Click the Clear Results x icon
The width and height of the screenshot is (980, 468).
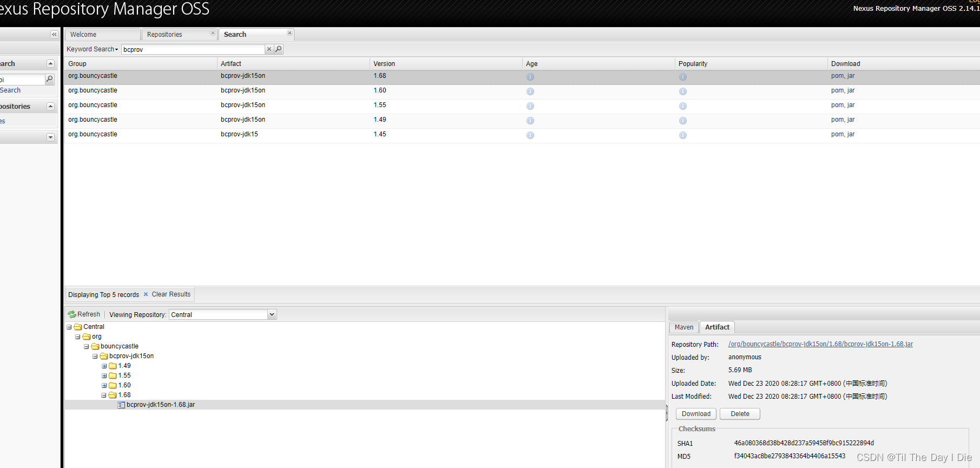[x=146, y=294]
